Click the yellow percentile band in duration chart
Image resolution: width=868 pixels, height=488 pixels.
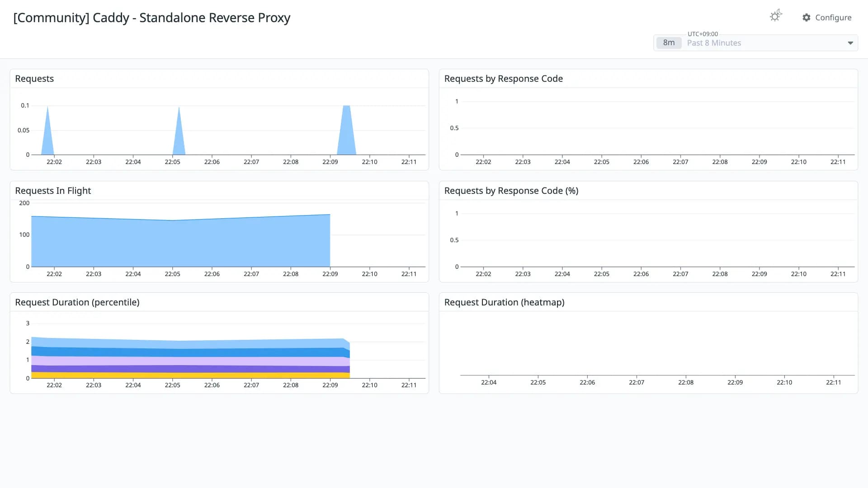point(190,375)
